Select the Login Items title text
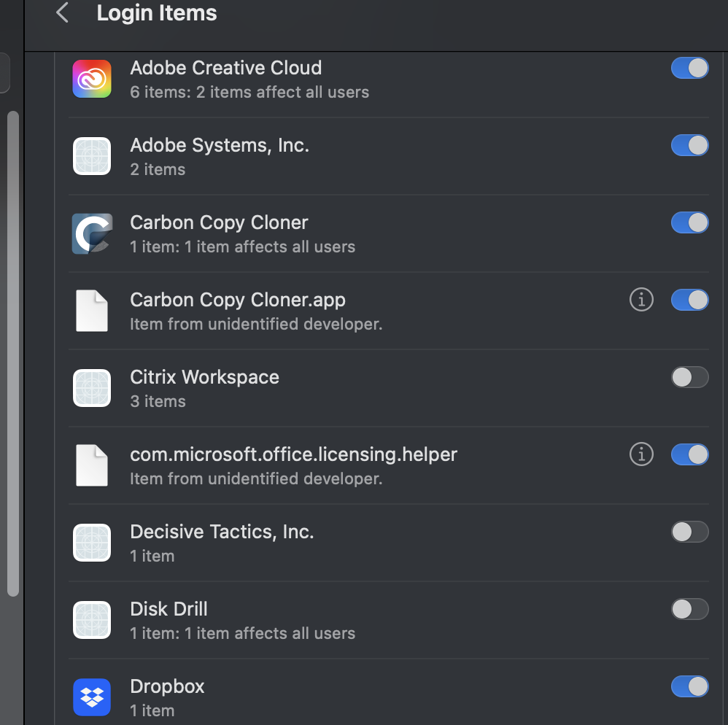This screenshot has height=725, width=728. tap(156, 12)
